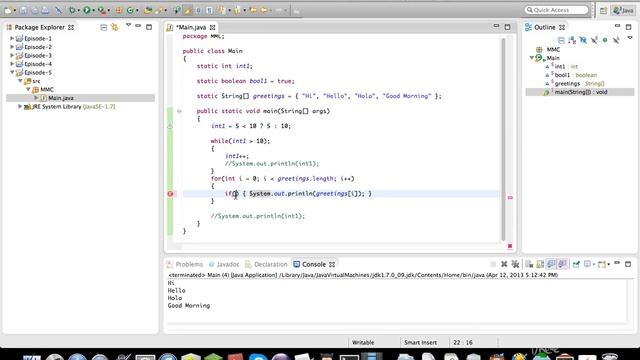Click the Open Perspective icon
Screen dimensions: 640x360
[x=603, y=11]
